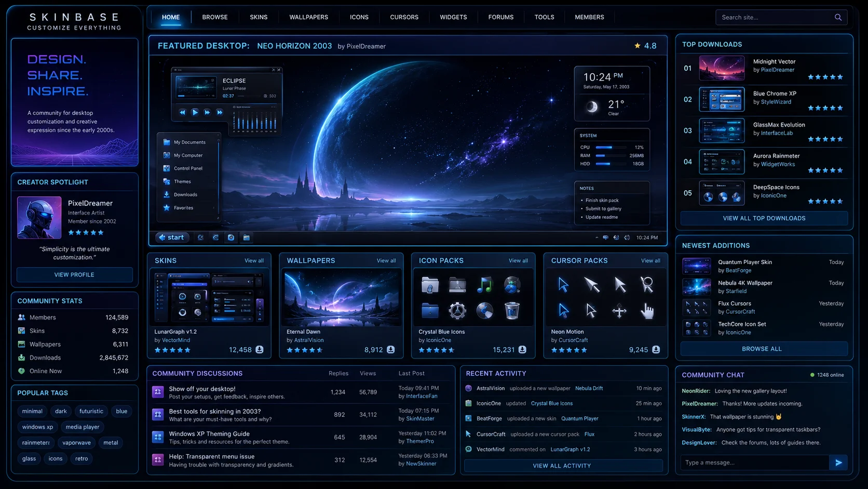Viewport: 868px width, 489px height.
Task: Click the search magnifier icon
Action: point(838,17)
